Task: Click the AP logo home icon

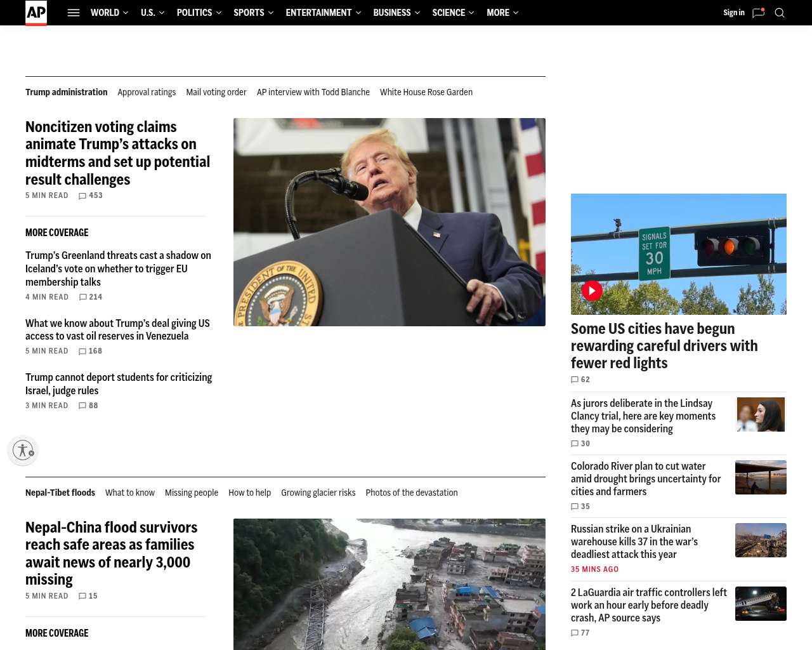Action: pos(36,13)
